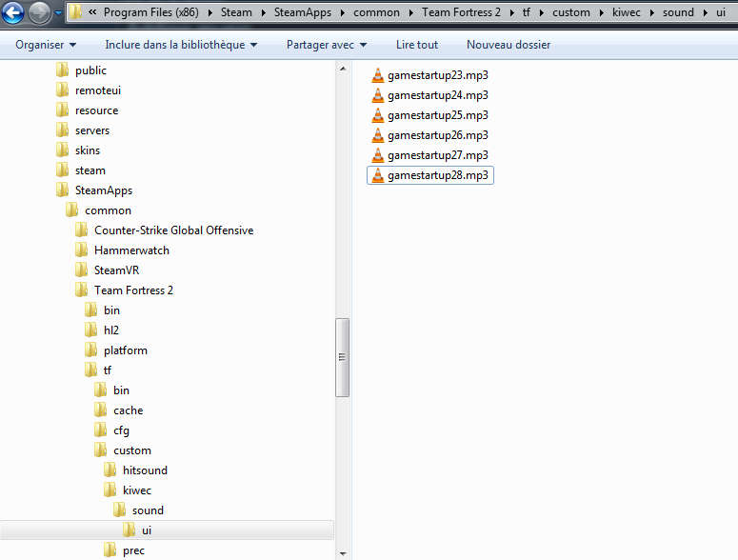
Task: Select gamestartup27.mp3 VLC file icon
Action: pyautogui.click(x=377, y=155)
